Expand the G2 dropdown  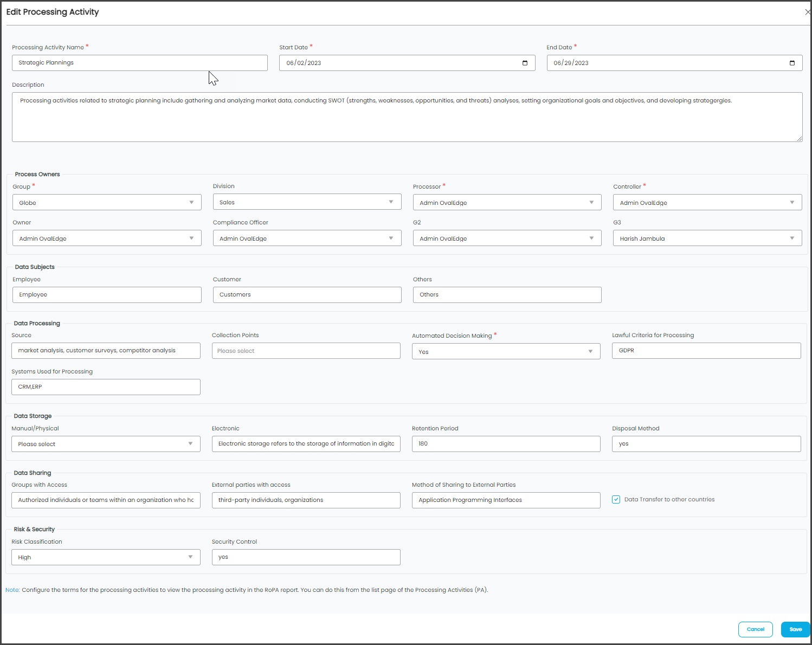click(x=507, y=238)
